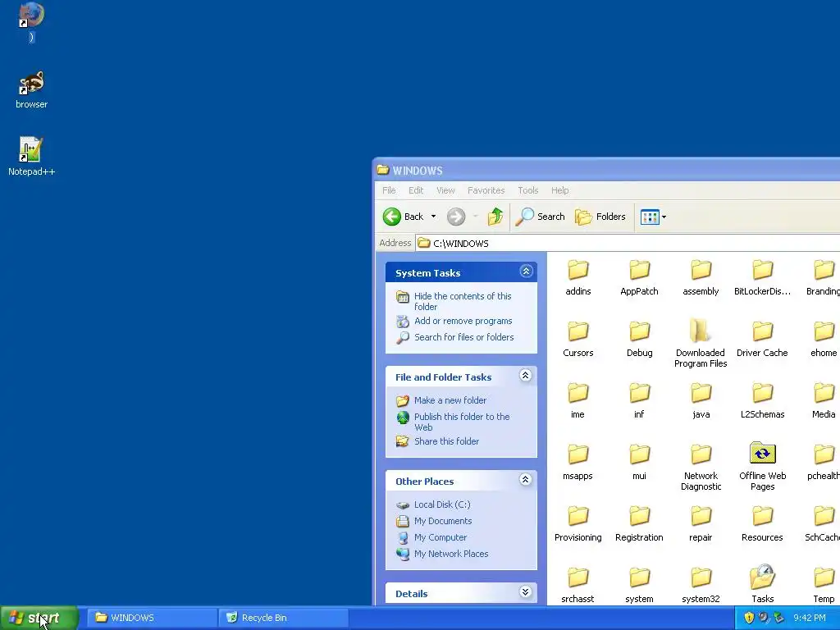Select the Registration folder
840x630 pixels.
click(x=639, y=524)
